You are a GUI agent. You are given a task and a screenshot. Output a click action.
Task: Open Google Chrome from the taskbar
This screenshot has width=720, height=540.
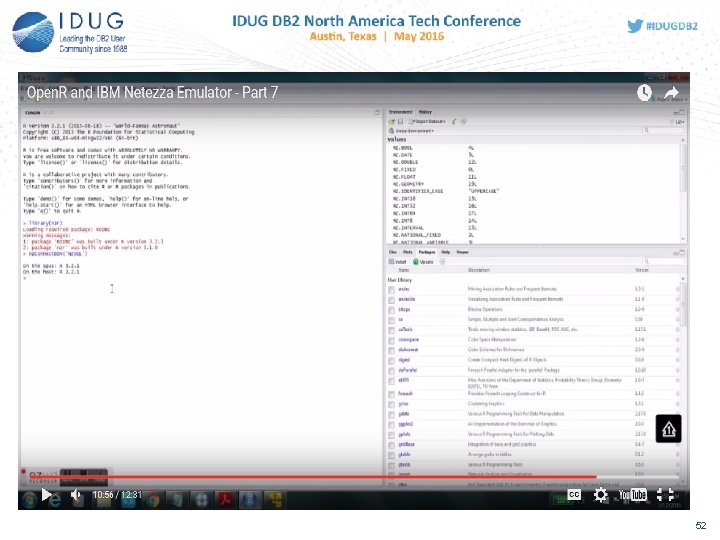tap(153, 500)
